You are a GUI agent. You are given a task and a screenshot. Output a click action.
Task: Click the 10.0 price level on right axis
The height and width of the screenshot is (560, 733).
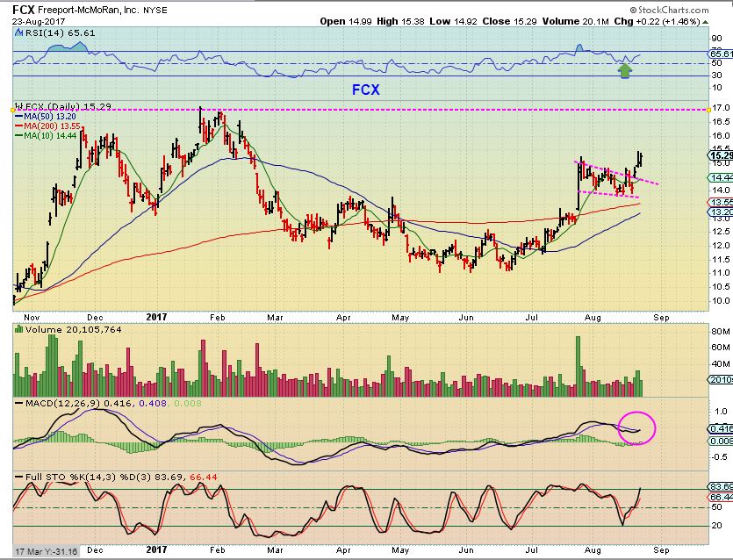click(x=721, y=300)
